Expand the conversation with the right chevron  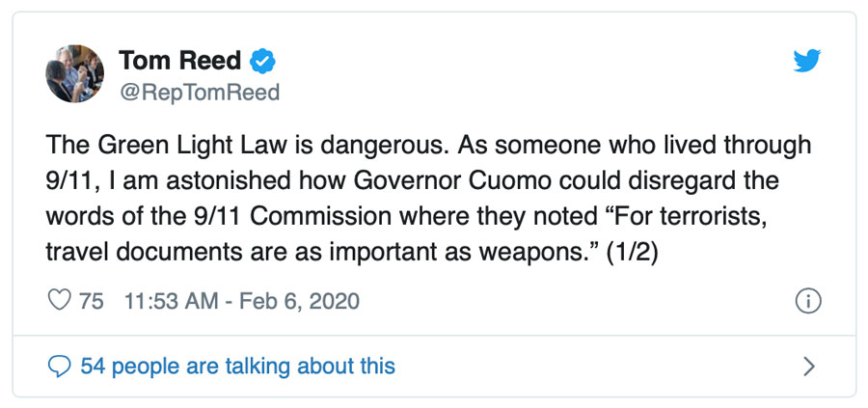(x=809, y=367)
